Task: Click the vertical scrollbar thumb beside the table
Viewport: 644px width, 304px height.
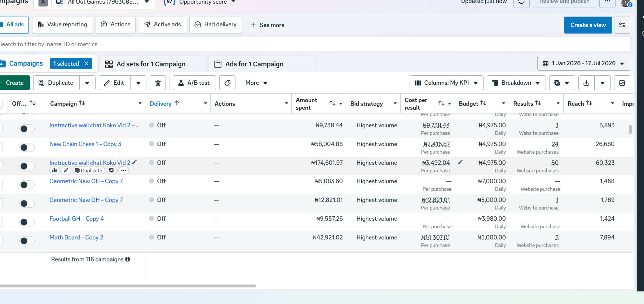Action: click(x=630, y=129)
